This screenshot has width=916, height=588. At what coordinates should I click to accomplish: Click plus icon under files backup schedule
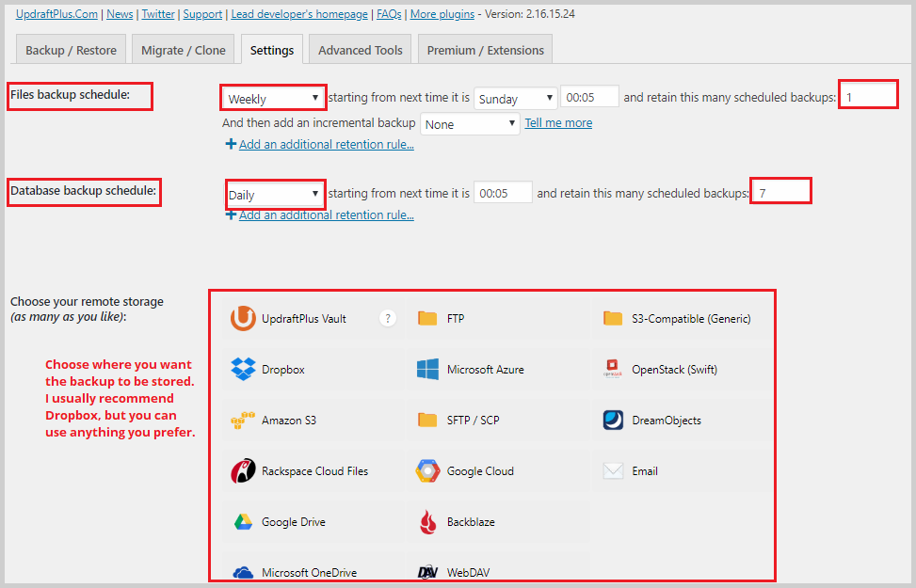tap(231, 144)
